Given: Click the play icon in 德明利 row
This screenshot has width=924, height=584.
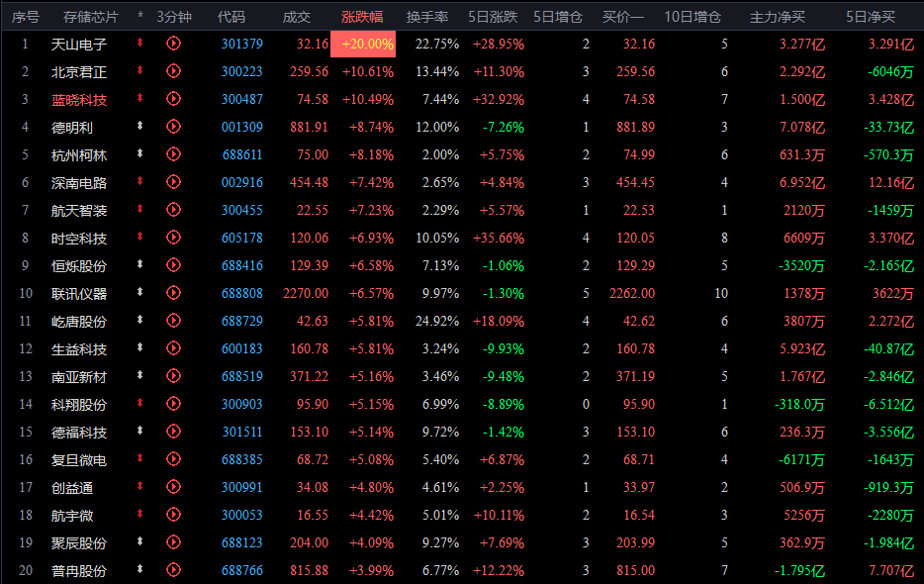Looking at the screenshot, I should tap(173, 127).
